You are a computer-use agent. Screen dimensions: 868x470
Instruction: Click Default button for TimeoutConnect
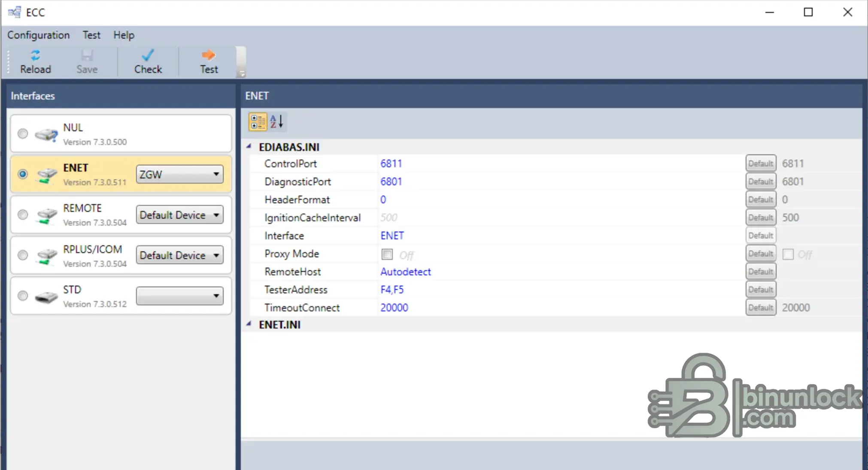(x=760, y=307)
